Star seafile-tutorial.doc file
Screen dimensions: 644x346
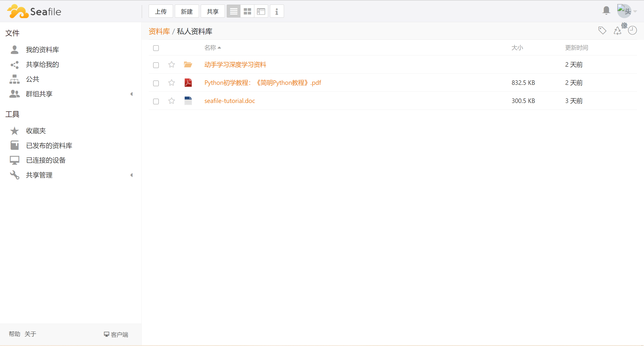[172, 101]
